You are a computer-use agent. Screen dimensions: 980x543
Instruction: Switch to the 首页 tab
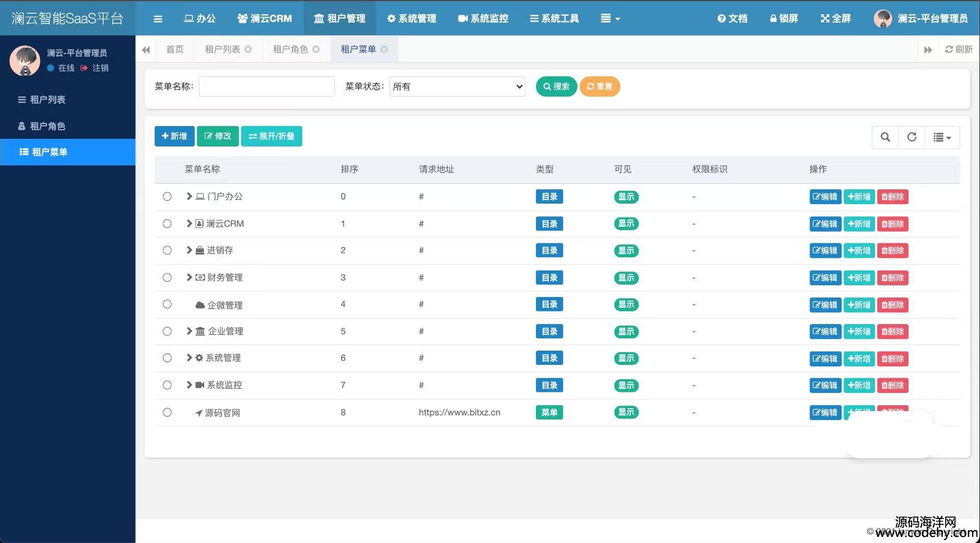coord(175,50)
